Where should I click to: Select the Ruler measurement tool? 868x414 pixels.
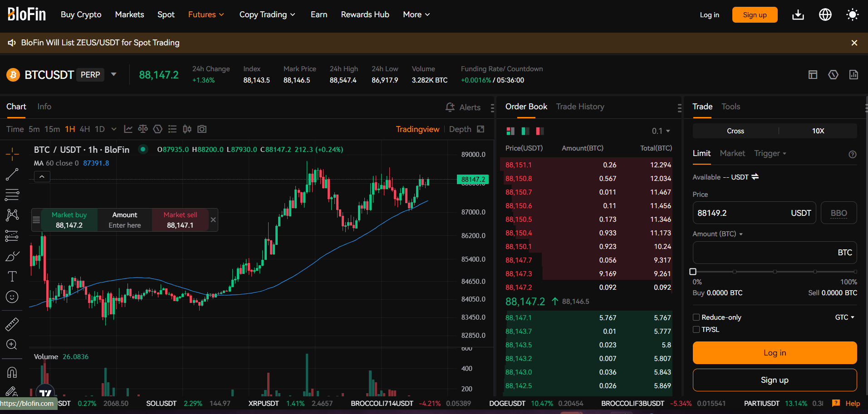(x=12, y=324)
